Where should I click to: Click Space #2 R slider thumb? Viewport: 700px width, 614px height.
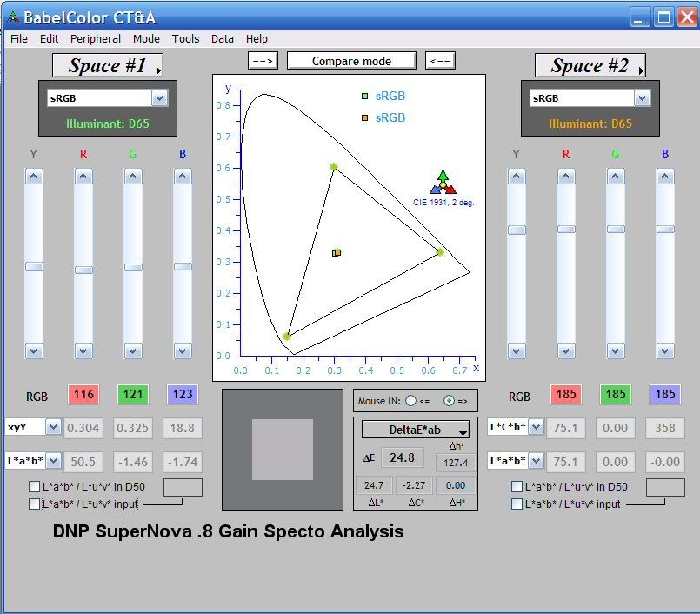click(x=566, y=229)
